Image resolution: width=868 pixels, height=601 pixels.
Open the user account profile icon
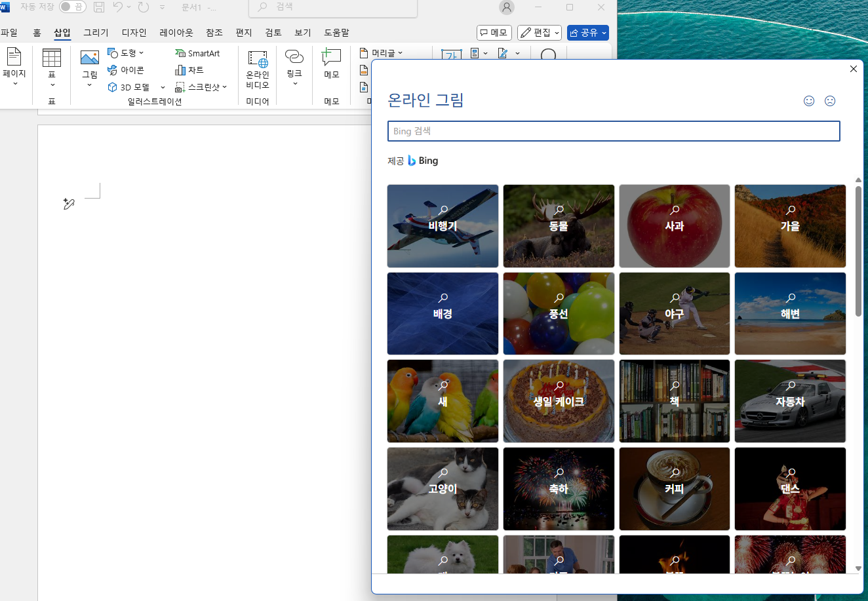click(507, 7)
